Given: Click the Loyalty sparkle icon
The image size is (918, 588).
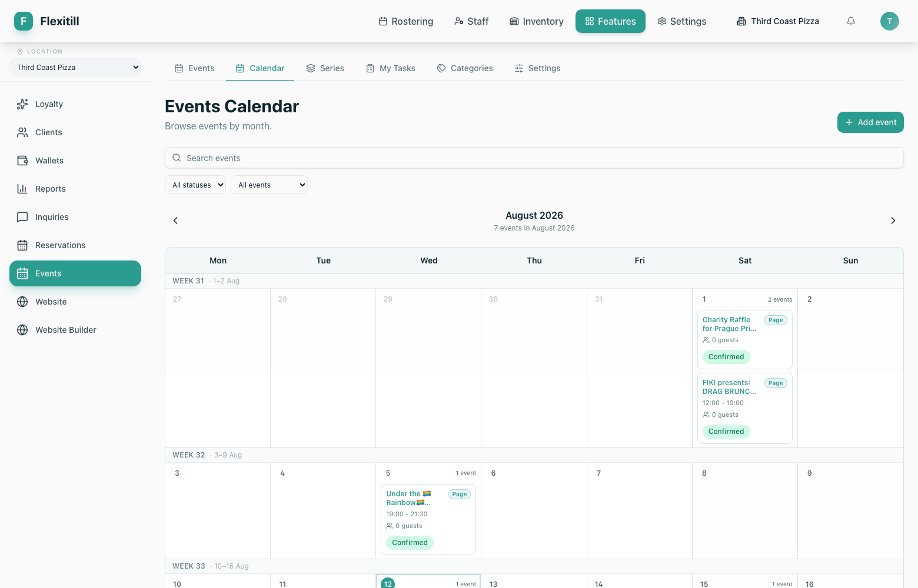Looking at the screenshot, I should [22, 104].
